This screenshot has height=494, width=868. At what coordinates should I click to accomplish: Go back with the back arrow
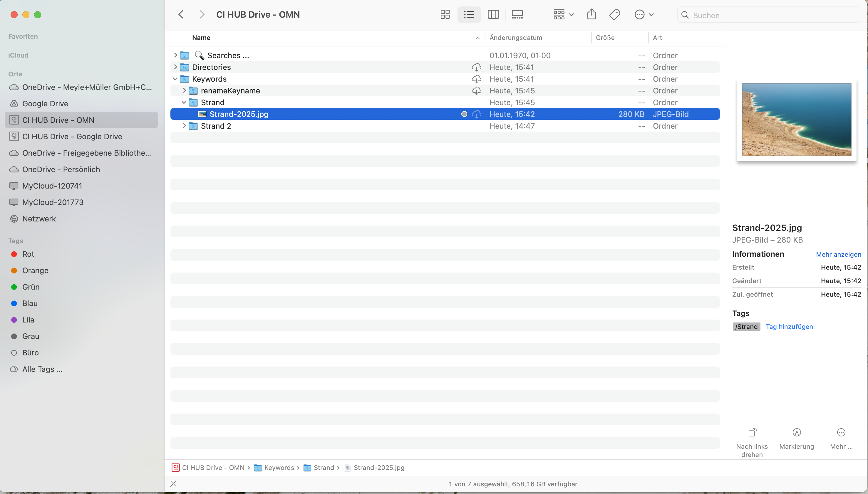181,15
